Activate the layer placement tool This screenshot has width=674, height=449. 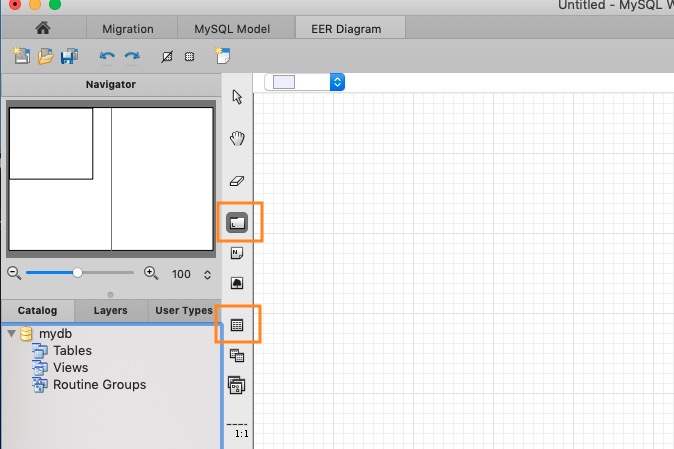(x=237, y=223)
